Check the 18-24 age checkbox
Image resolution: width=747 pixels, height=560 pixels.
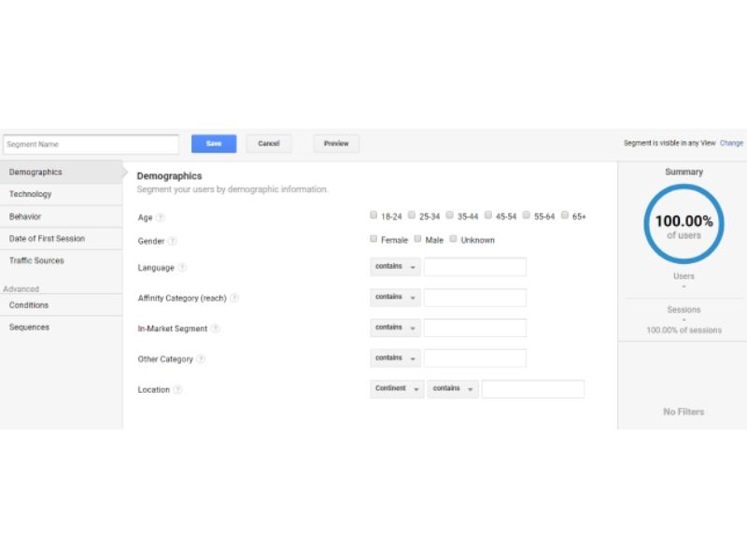(x=374, y=216)
